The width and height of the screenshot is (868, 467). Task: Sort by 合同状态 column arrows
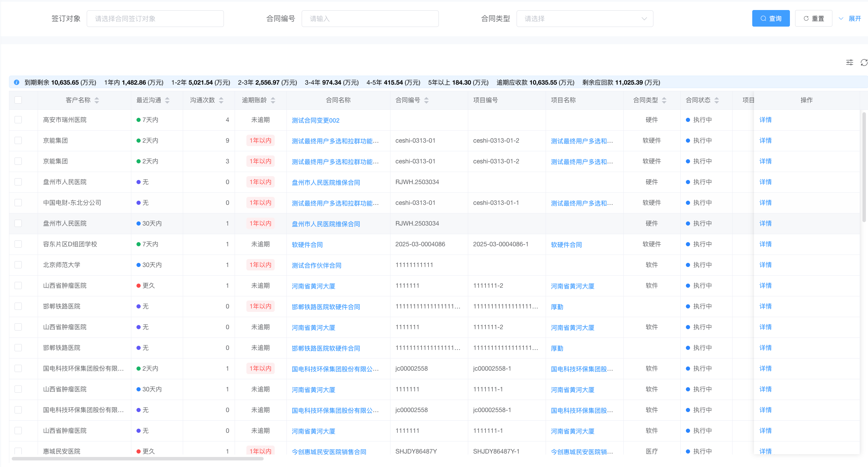click(x=717, y=100)
